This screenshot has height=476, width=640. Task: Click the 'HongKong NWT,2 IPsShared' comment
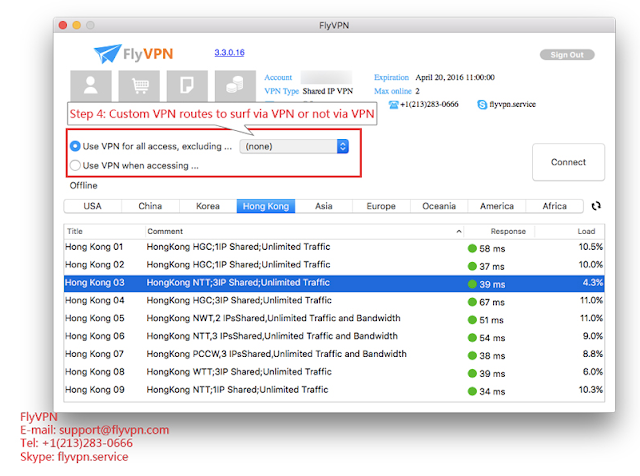pyautogui.click(x=273, y=318)
